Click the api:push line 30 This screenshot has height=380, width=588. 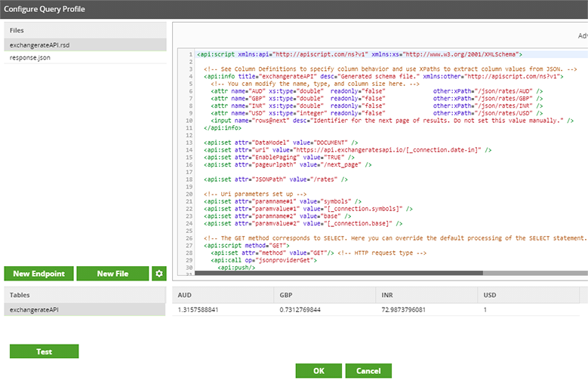coord(236,268)
